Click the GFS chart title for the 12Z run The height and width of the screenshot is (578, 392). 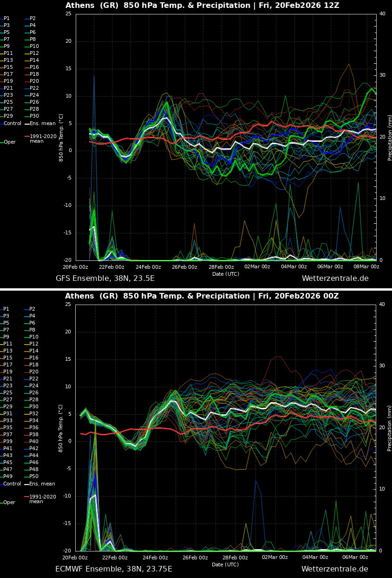click(x=202, y=6)
